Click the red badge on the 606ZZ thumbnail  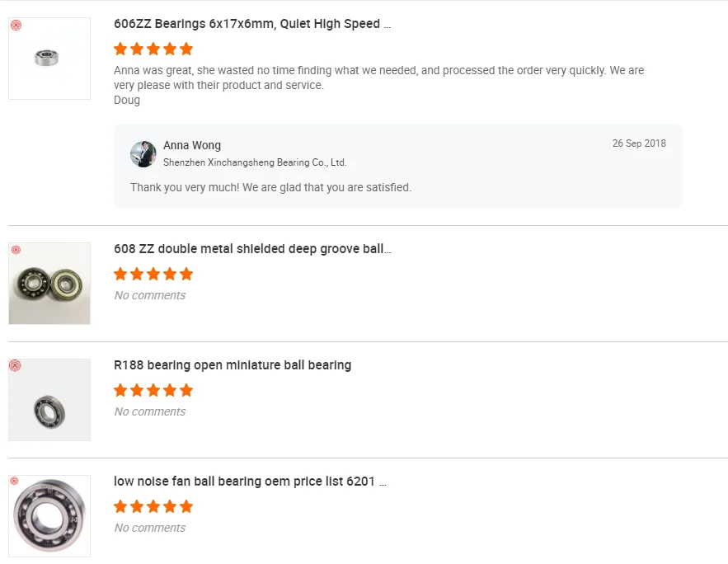click(x=16, y=26)
